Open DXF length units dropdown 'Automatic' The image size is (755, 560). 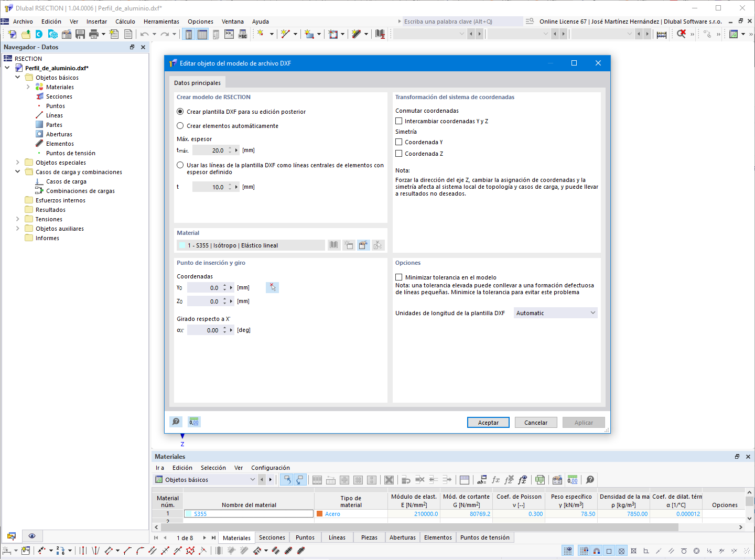coord(556,313)
